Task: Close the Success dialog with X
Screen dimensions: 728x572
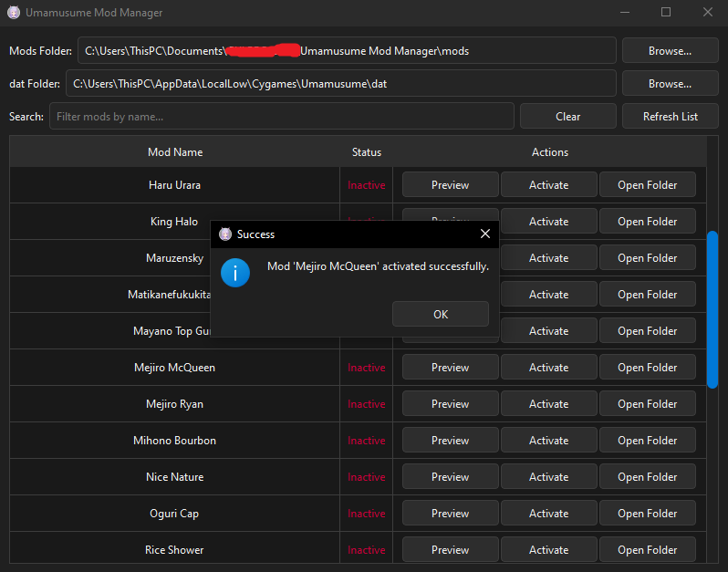Action: pos(485,234)
